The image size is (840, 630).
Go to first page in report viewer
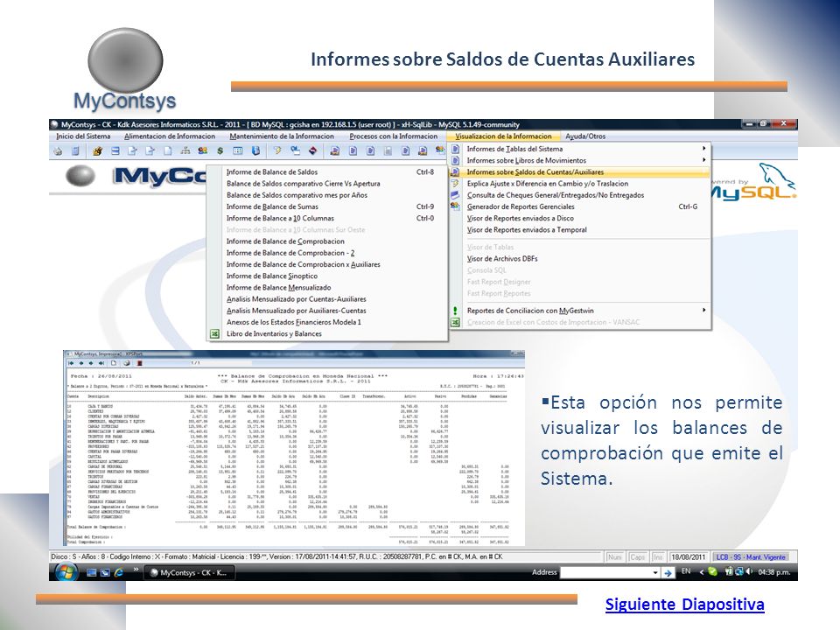[71, 363]
